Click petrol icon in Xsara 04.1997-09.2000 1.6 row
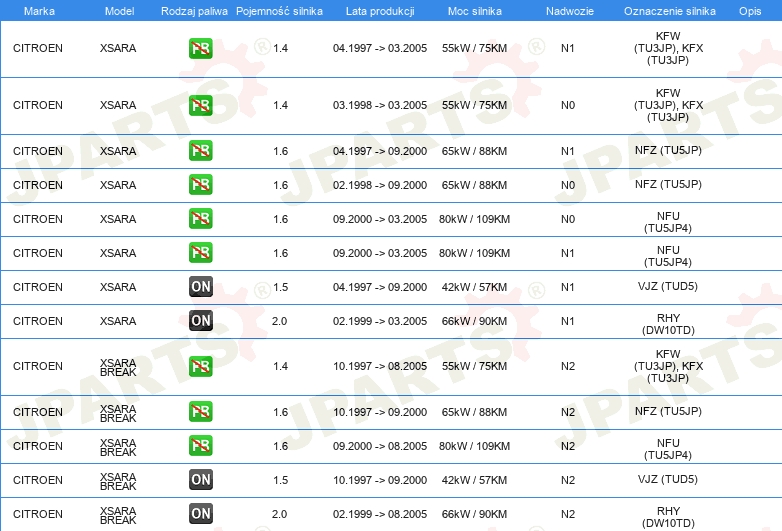This screenshot has width=782, height=531. (200, 151)
